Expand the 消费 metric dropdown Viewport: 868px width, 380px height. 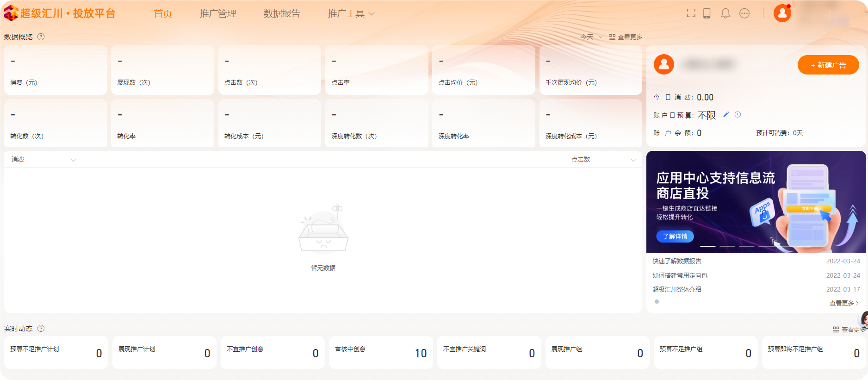(x=43, y=159)
